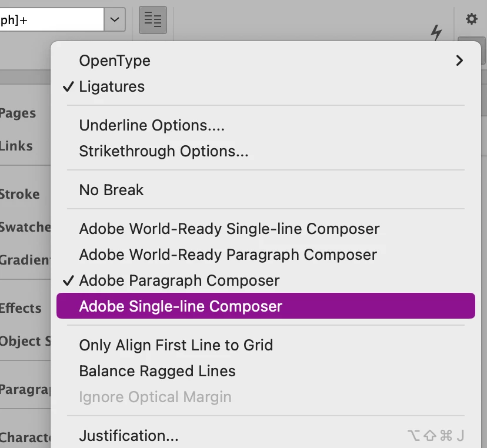Open the Justification settings
Viewport: 487px width, 448px height.
pyautogui.click(x=129, y=436)
